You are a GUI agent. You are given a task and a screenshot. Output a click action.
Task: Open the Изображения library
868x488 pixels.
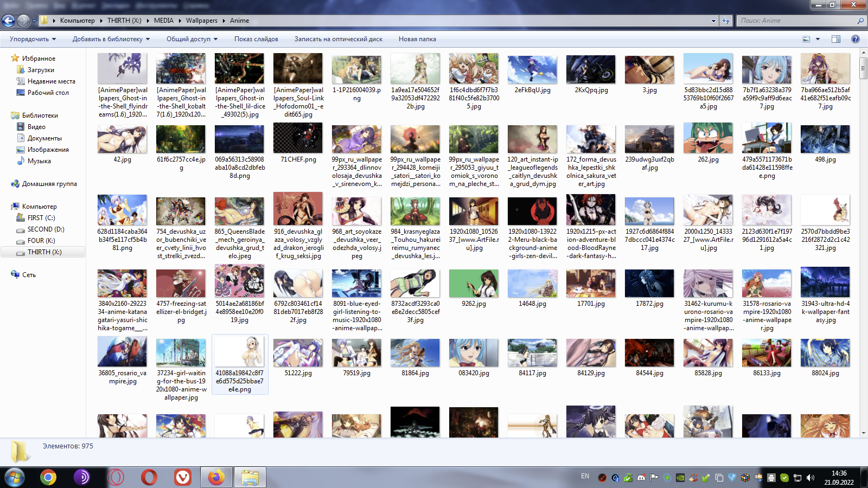click(48, 150)
